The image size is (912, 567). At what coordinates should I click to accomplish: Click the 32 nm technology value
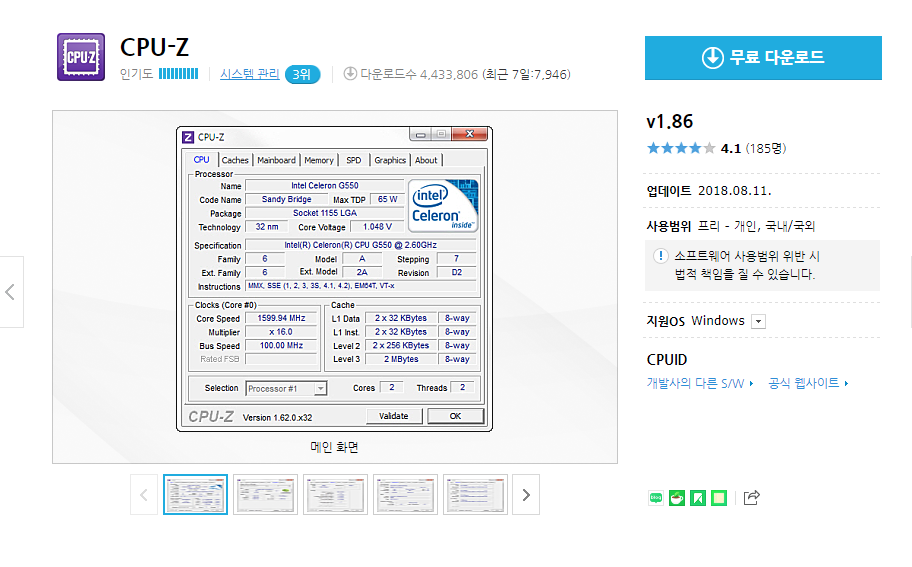tap(266, 227)
